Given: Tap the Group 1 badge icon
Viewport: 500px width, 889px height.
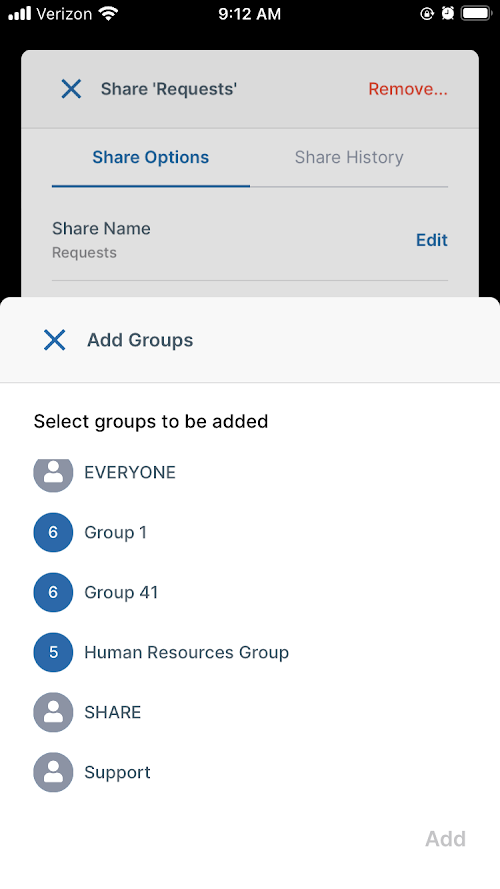Looking at the screenshot, I should coord(53,532).
